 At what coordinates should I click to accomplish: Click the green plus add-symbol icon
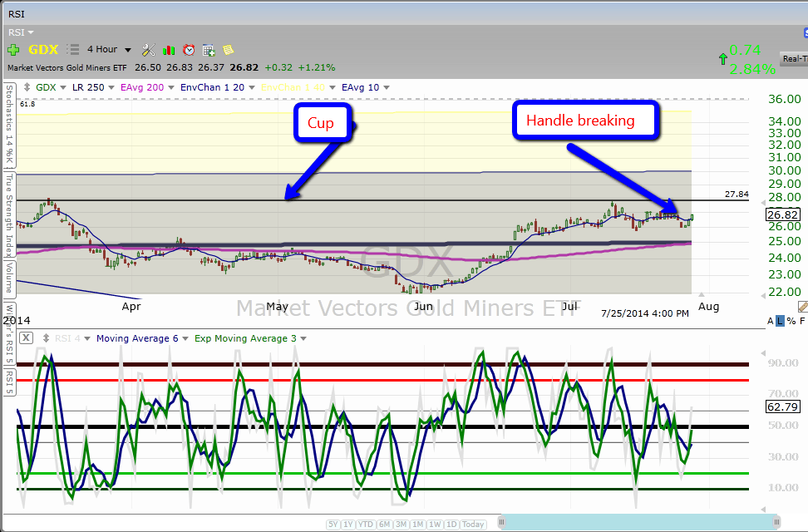pos(13,50)
